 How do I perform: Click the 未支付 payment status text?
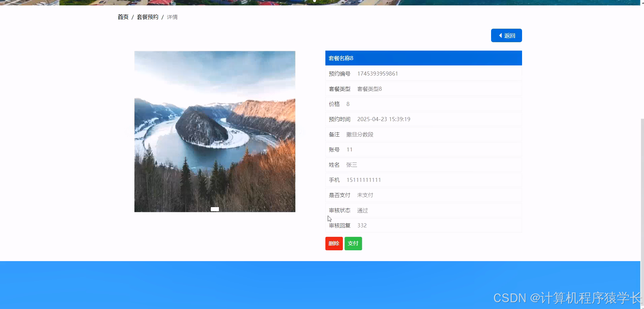pyautogui.click(x=365, y=195)
